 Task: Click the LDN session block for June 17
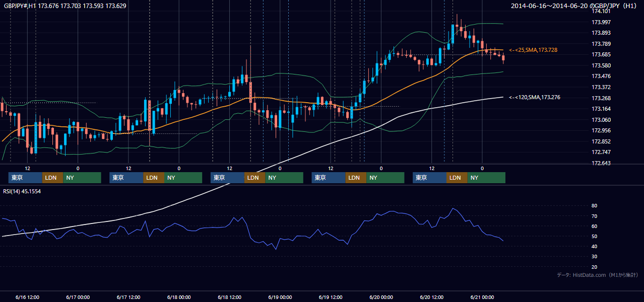(x=154, y=178)
